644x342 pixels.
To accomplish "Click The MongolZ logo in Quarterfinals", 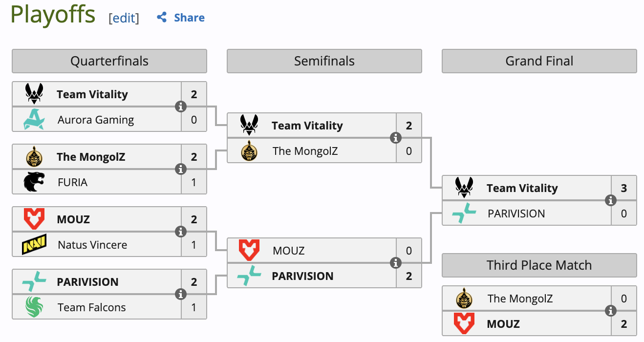I will [x=34, y=157].
